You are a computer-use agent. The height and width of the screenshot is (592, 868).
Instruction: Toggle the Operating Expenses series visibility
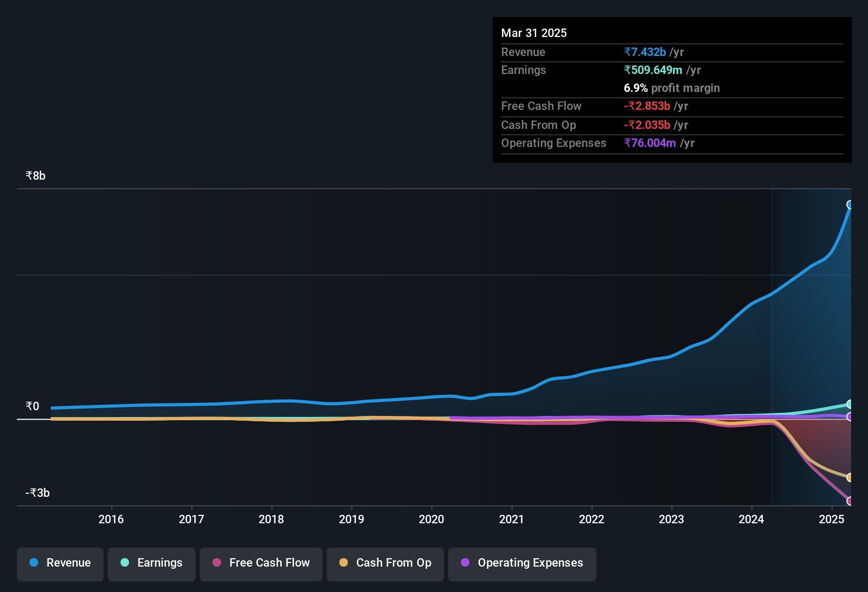pos(522,563)
